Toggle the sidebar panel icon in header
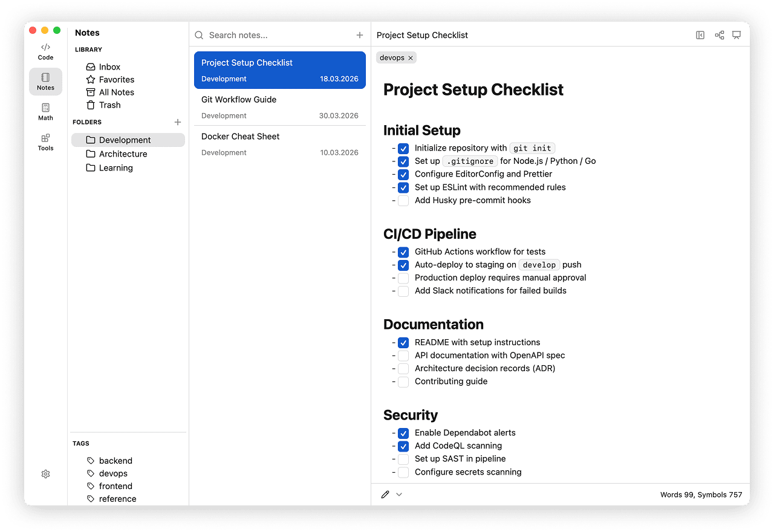 pyautogui.click(x=700, y=35)
